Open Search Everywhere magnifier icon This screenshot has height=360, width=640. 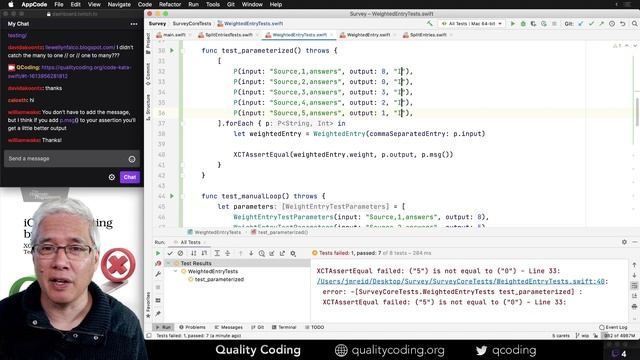coord(634,24)
